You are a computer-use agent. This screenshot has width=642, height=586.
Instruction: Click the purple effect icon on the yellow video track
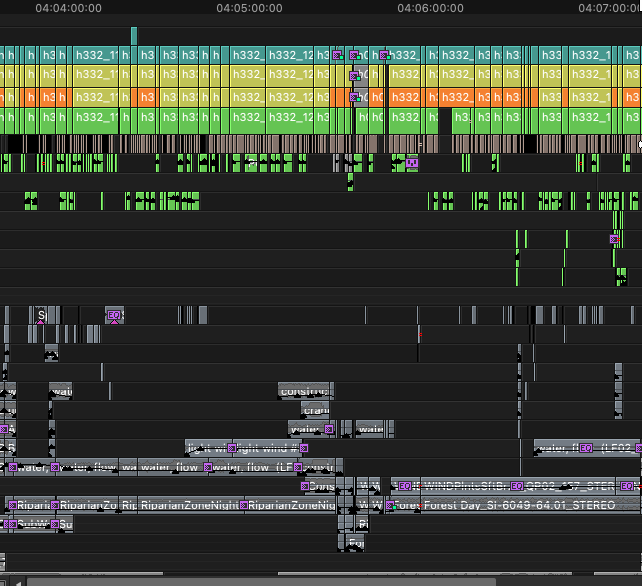pos(358,77)
